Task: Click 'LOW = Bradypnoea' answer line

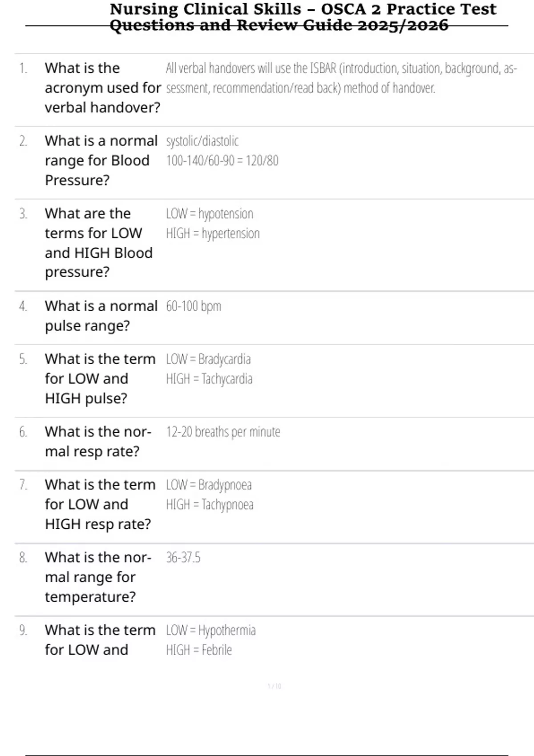Action: coord(209,485)
